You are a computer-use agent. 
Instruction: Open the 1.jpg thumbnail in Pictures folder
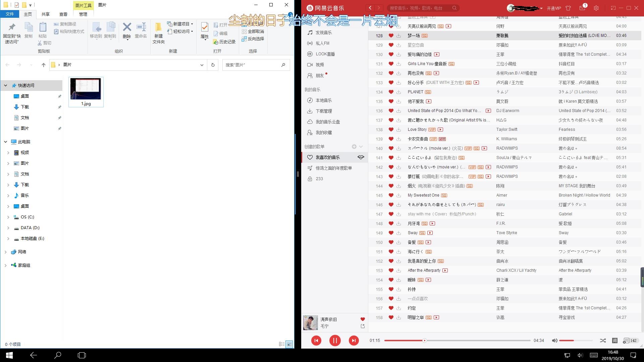click(x=86, y=89)
